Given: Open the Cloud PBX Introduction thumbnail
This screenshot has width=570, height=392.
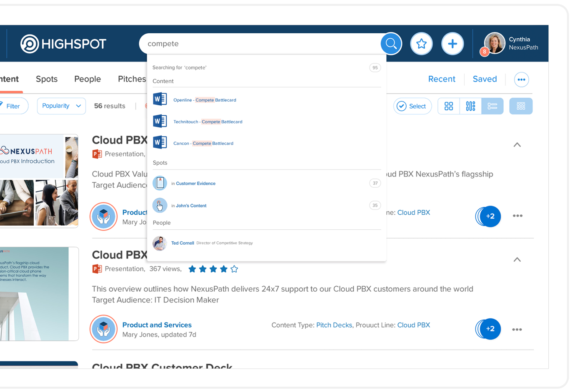Looking at the screenshot, I should 39,181.
